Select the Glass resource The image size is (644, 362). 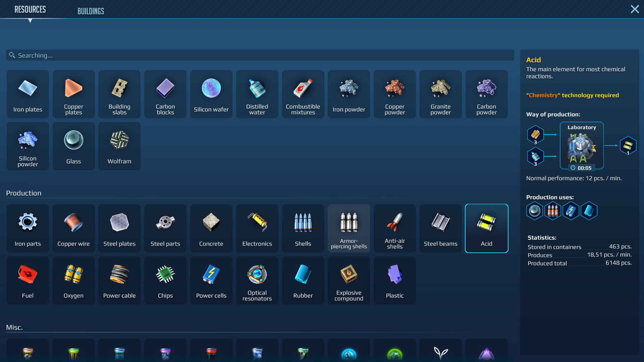tap(73, 146)
